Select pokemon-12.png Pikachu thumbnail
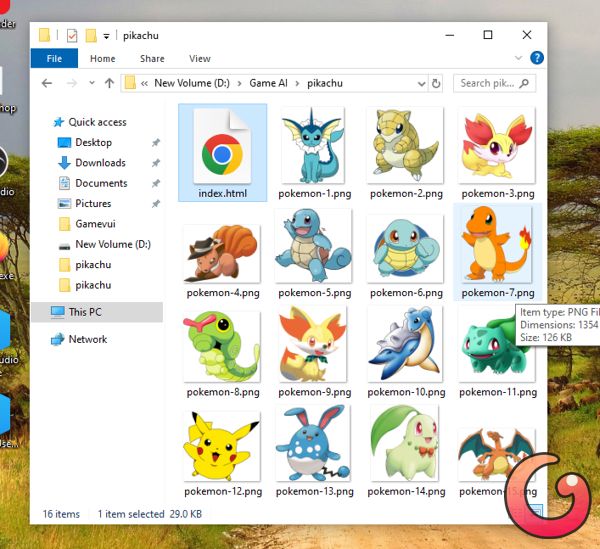 tap(222, 446)
